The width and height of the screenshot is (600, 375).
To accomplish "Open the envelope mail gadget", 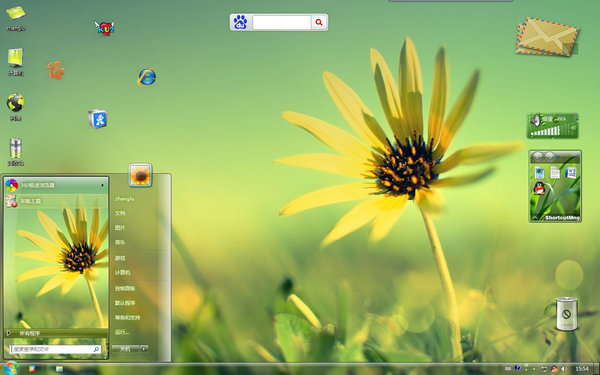I will pos(547,37).
